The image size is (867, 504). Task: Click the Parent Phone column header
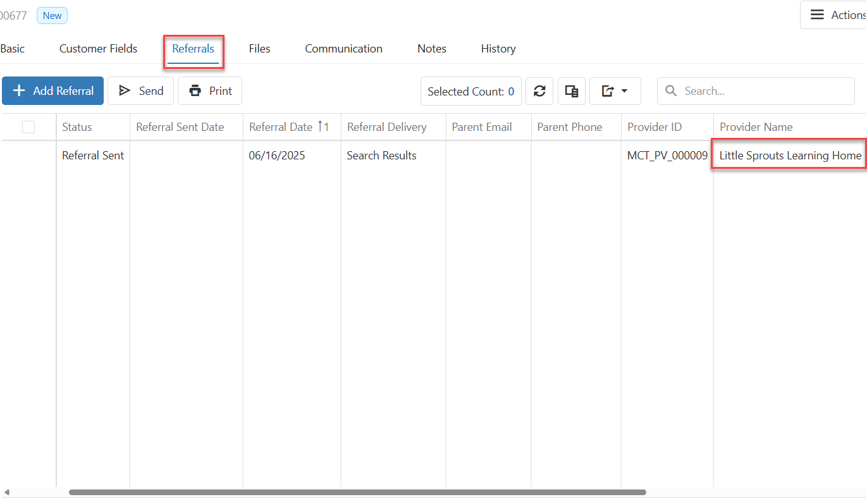(576, 127)
